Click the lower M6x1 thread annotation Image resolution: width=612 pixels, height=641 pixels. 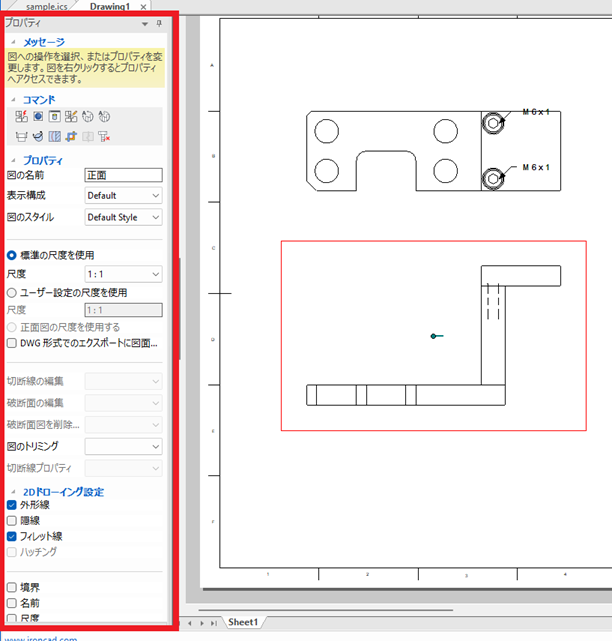tap(536, 167)
